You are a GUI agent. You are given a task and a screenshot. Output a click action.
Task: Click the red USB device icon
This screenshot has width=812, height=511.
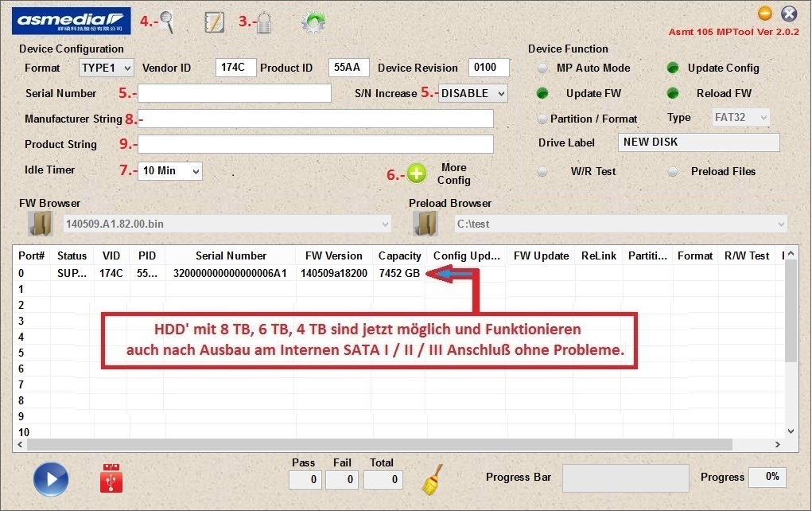111,478
